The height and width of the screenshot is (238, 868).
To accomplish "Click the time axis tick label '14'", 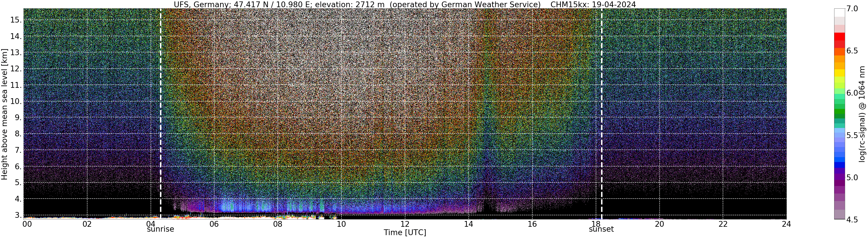I will click(x=468, y=224).
